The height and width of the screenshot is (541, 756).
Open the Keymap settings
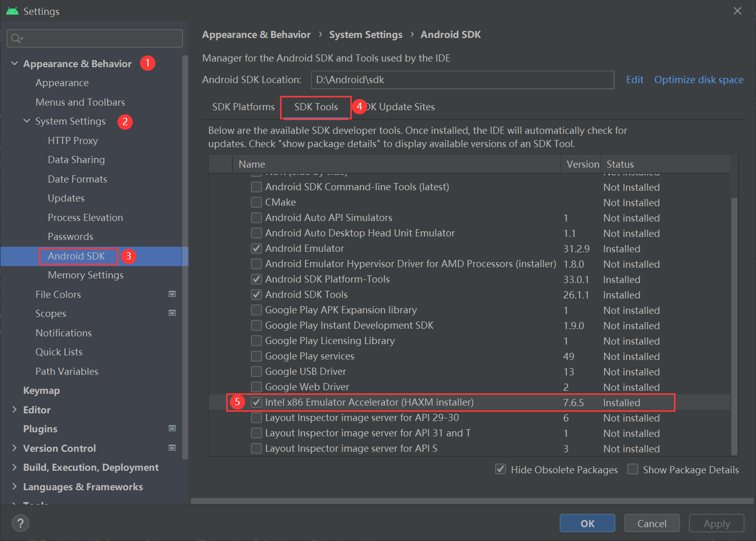(42, 390)
